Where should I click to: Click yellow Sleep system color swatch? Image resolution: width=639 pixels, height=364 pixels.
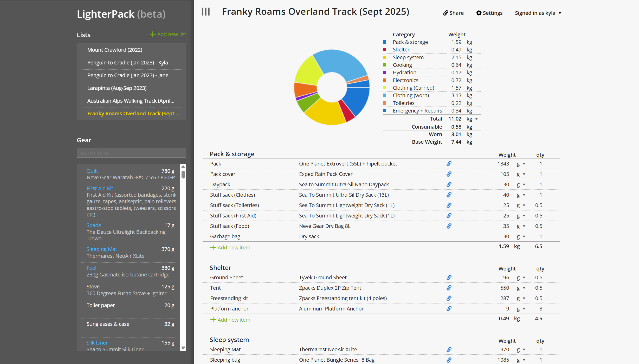tap(384, 57)
